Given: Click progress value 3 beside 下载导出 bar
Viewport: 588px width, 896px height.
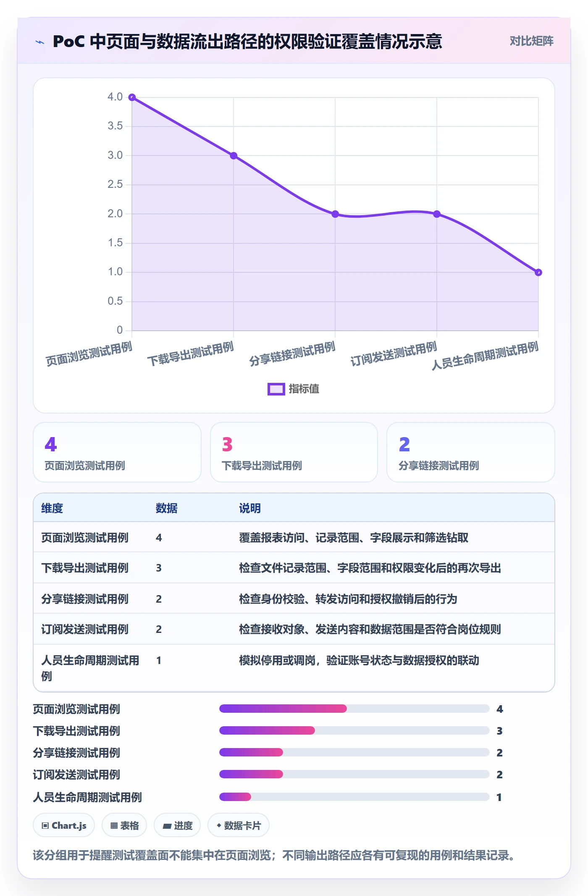Looking at the screenshot, I should [x=499, y=731].
